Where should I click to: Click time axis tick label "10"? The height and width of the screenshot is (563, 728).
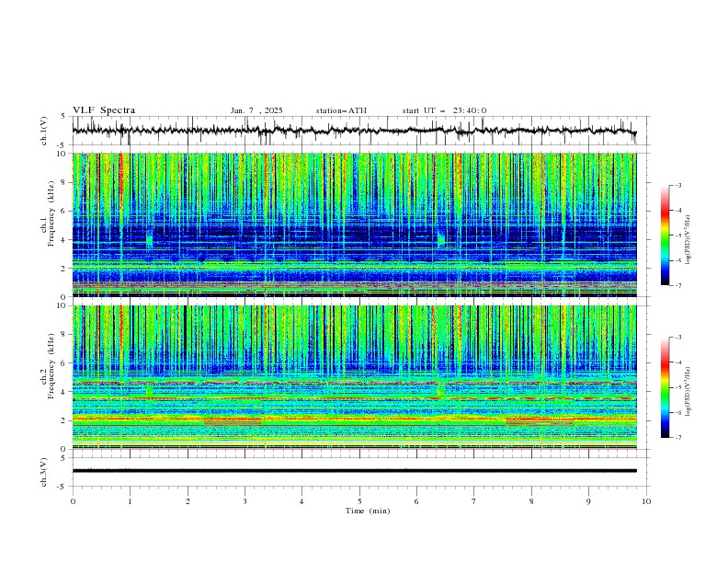coord(646,501)
